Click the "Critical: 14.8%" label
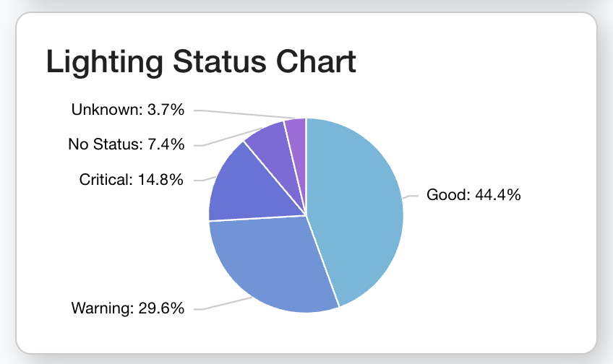613x364 pixels. [x=132, y=179]
